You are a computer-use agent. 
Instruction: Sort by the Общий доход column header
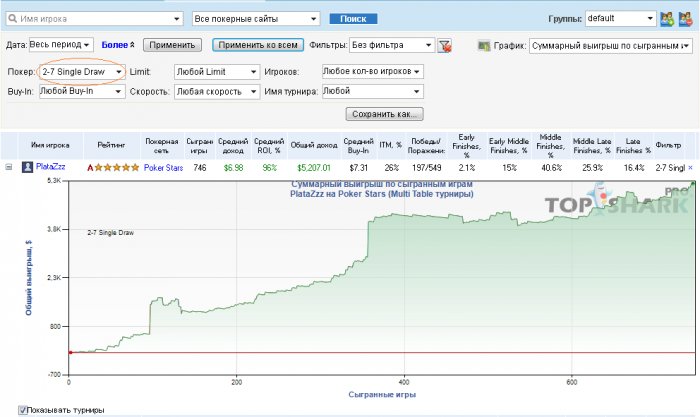coord(314,145)
